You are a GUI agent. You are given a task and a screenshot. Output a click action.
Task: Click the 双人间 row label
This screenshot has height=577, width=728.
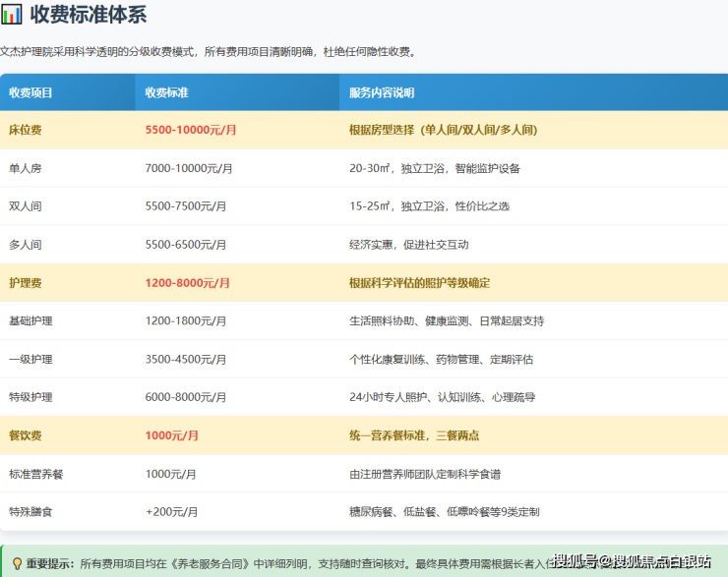click(x=25, y=206)
